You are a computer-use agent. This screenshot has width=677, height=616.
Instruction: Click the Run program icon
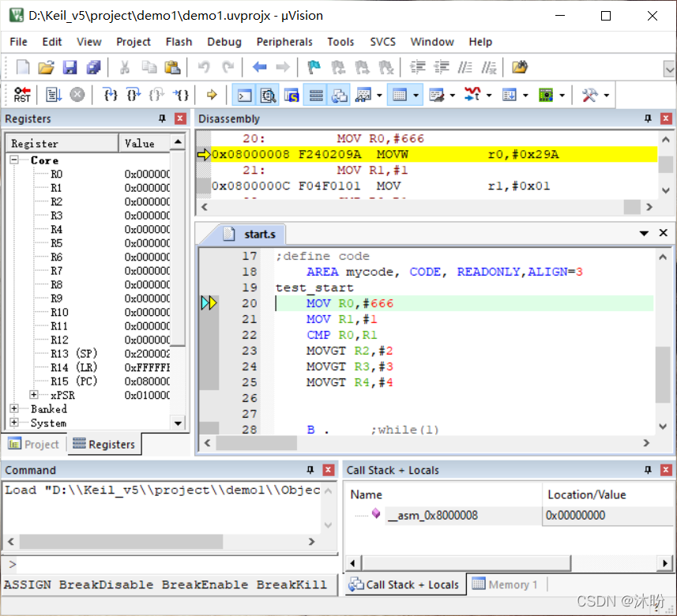tap(54, 95)
